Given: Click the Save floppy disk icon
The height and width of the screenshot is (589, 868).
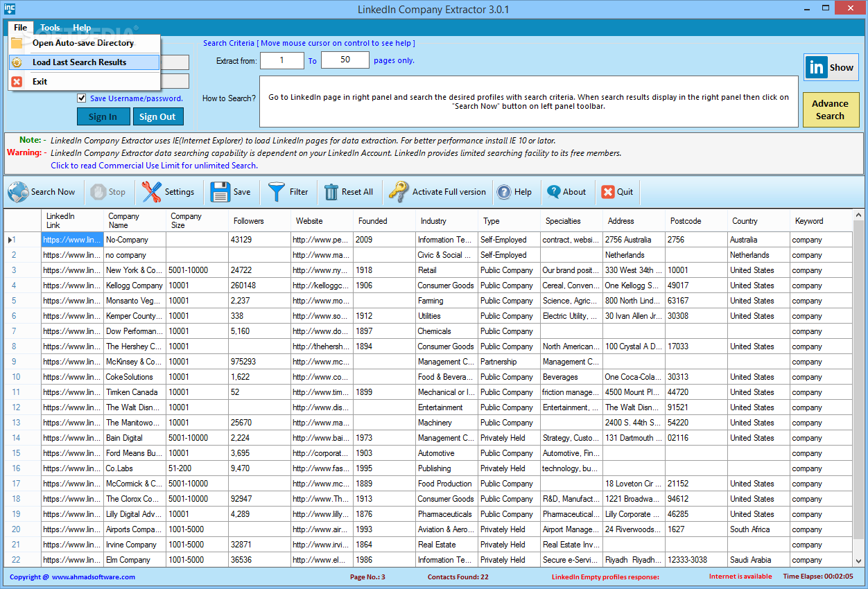Looking at the screenshot, I should tap(220, 192).
